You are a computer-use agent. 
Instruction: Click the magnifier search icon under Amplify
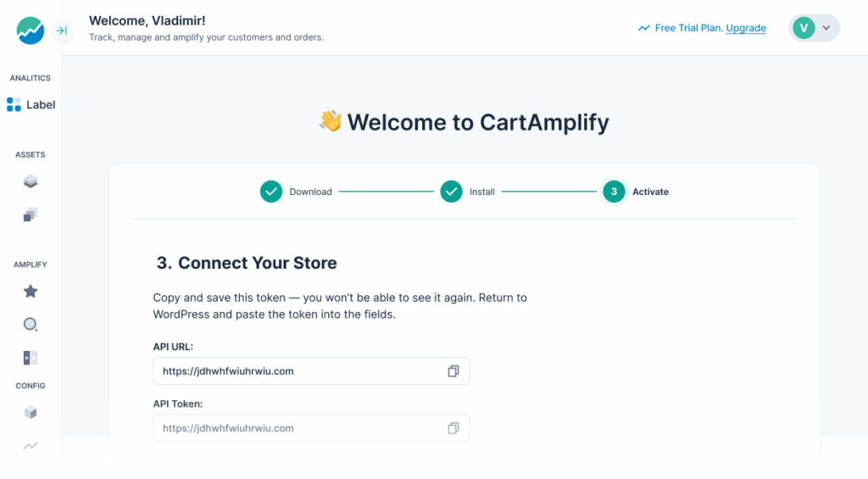[x=31, y=325]
